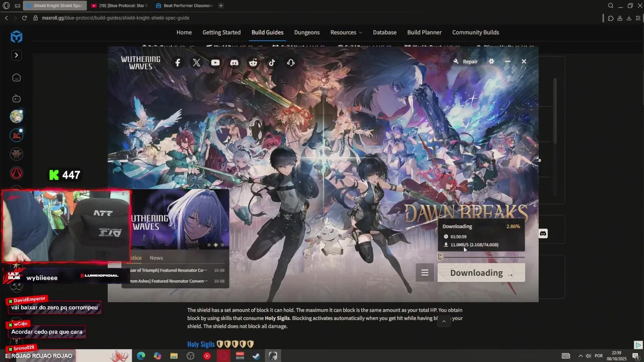The width and height of the screenshot is (644, 362).
Task: Click the Maxroll logo in the sidebar
Action: coord(17,36)
